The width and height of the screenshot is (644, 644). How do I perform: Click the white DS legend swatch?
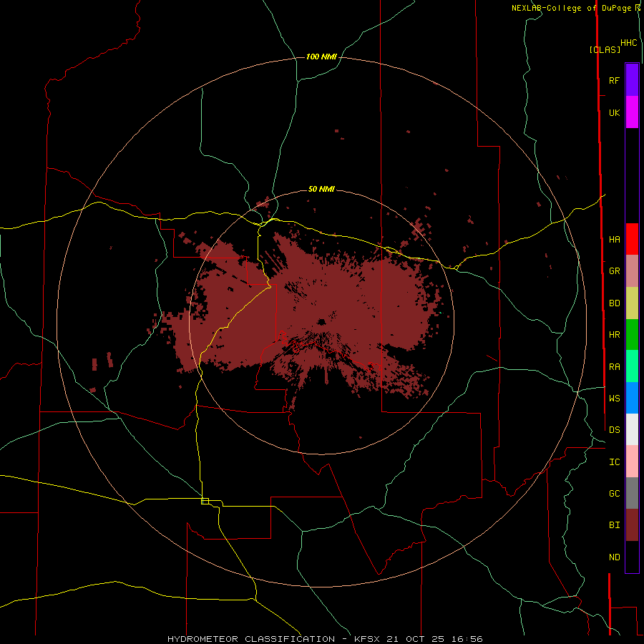tap(632, 429)
